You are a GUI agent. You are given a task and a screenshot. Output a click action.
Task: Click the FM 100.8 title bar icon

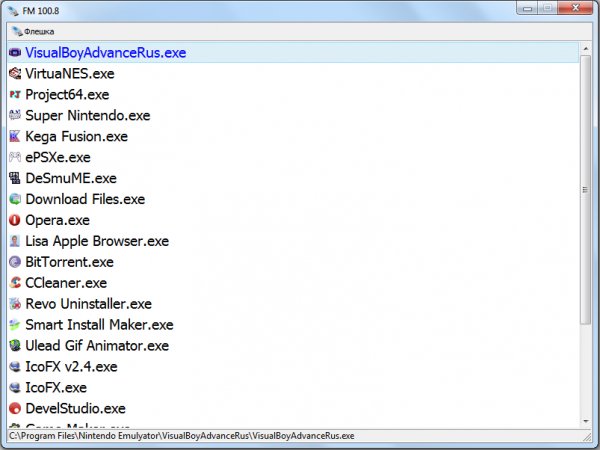click(x=13, y=11)
